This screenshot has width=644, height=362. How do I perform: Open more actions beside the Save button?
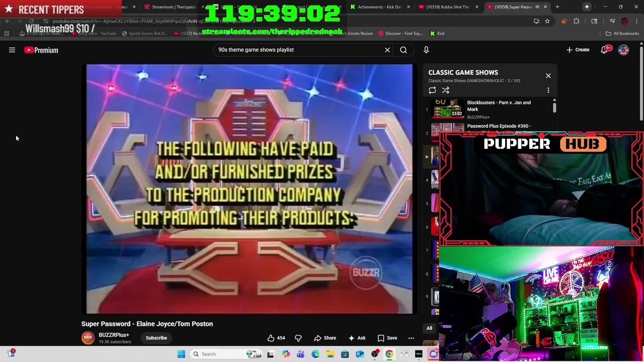[x=411, y=338]
